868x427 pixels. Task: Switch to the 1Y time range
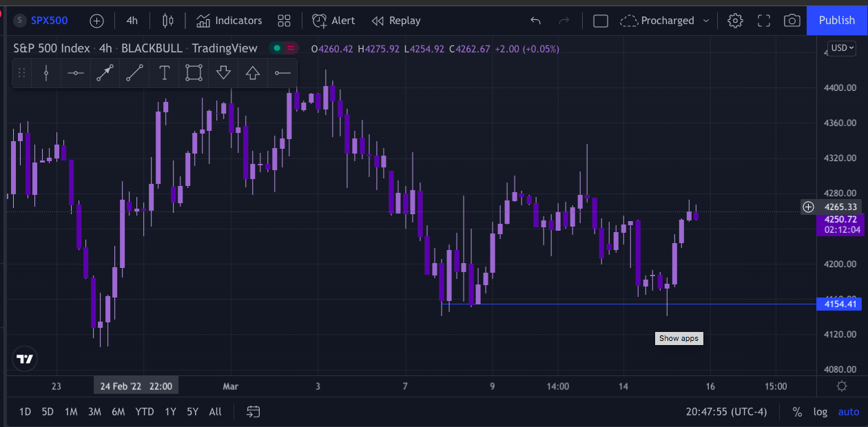(170, 412)
